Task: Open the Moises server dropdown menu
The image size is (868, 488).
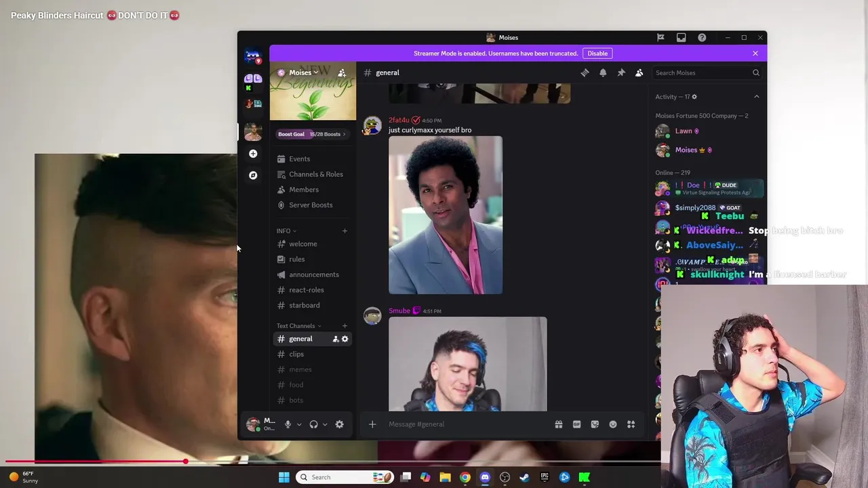Action: pyautogui.click(x=302, y=73)
